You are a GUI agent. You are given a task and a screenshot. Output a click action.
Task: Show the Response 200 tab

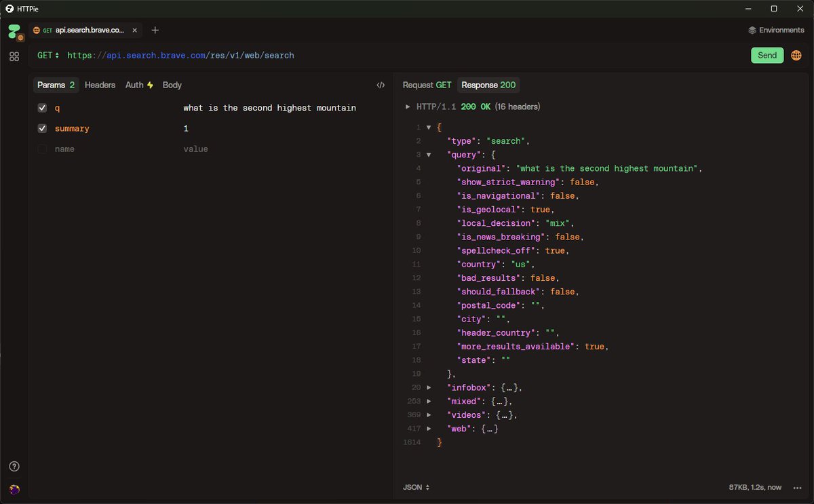click(488, 85)
